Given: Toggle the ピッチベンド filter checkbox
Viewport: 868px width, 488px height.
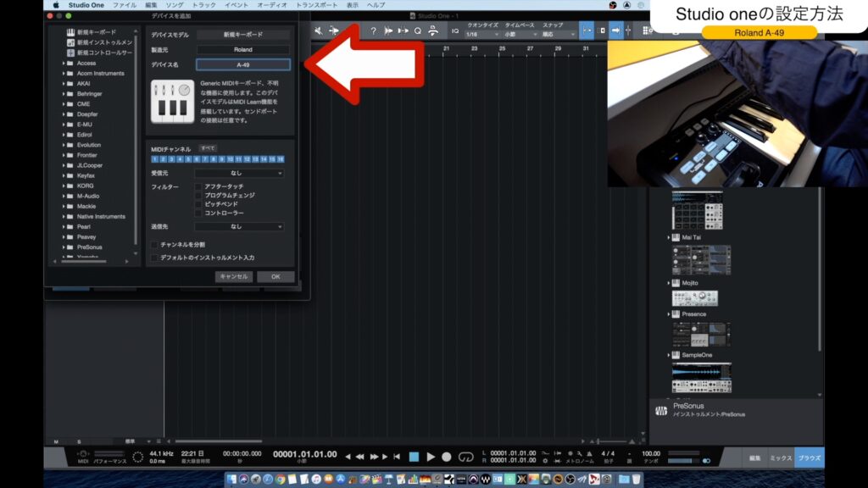Looking at the screenshot, I should tap(198, 205).
